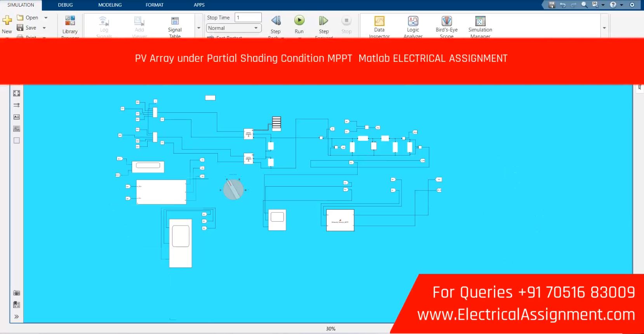Run the simulation
The height and width of the screenshot is (334, 644).
click(299, 24)
